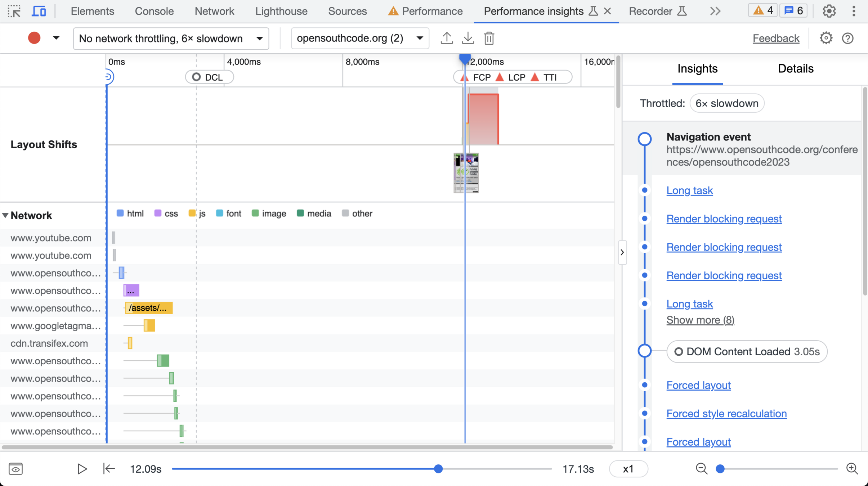Toggle the visual change preview eye icon
The image size is (868, 486).
point(15,469)
